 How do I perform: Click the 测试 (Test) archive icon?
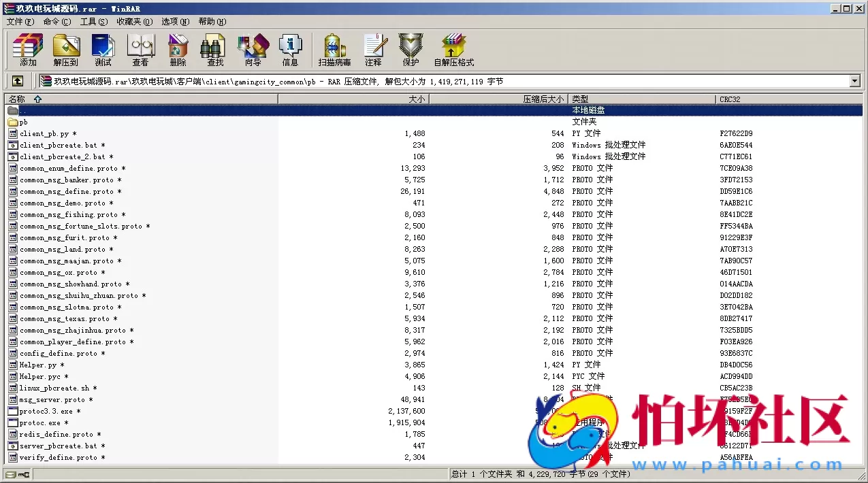(103, 49)
